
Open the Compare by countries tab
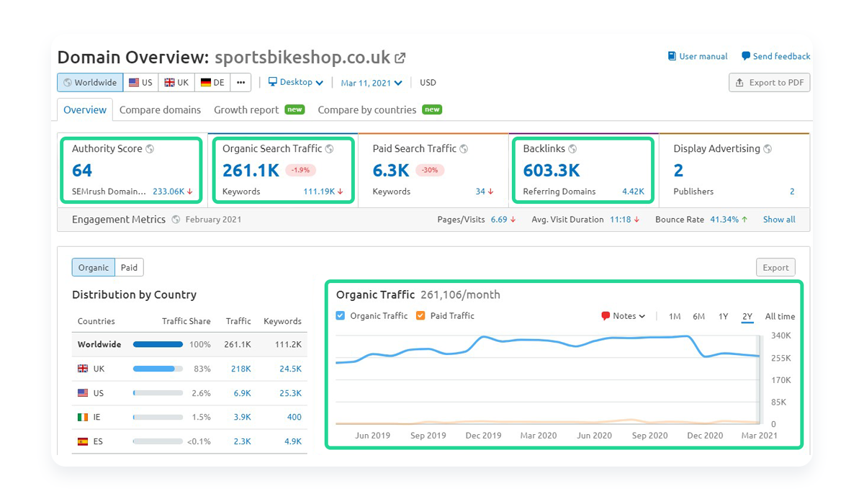click(x=379, y=110)
